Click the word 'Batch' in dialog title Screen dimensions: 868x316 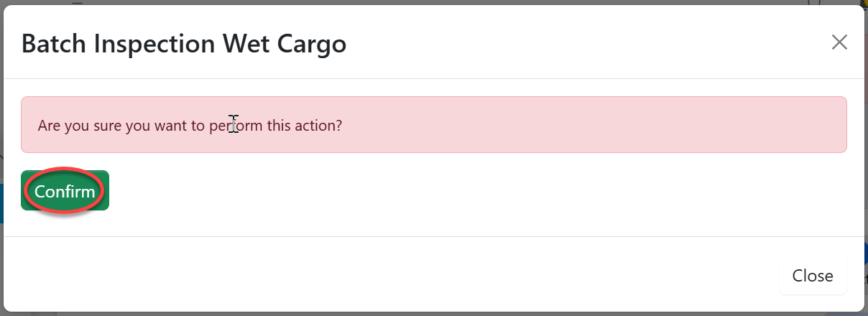tap(54, 44)
